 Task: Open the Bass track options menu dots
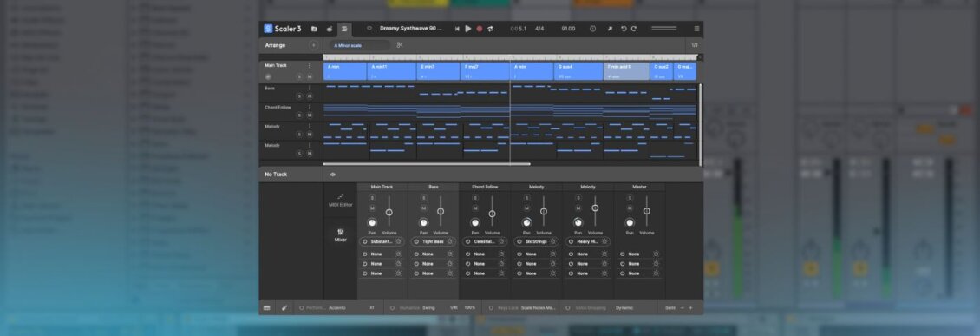(x=310, y=89)
